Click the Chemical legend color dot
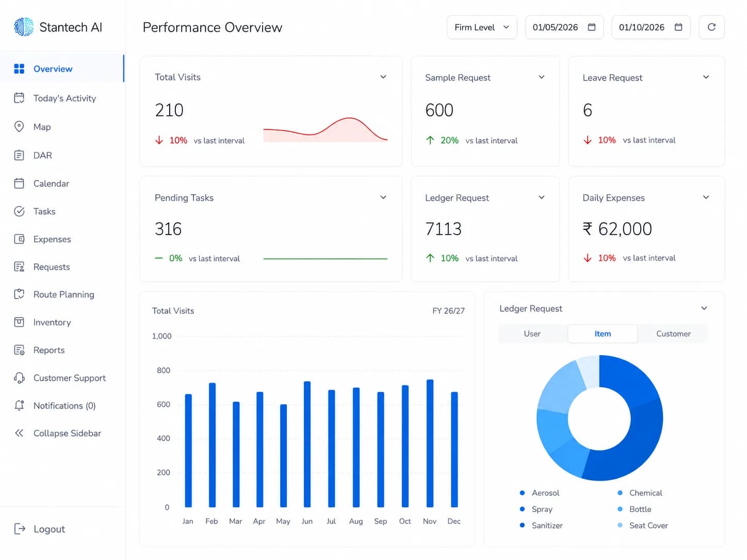Image resolution: width=747 pixels, height=560 pixels. (620, 493)
